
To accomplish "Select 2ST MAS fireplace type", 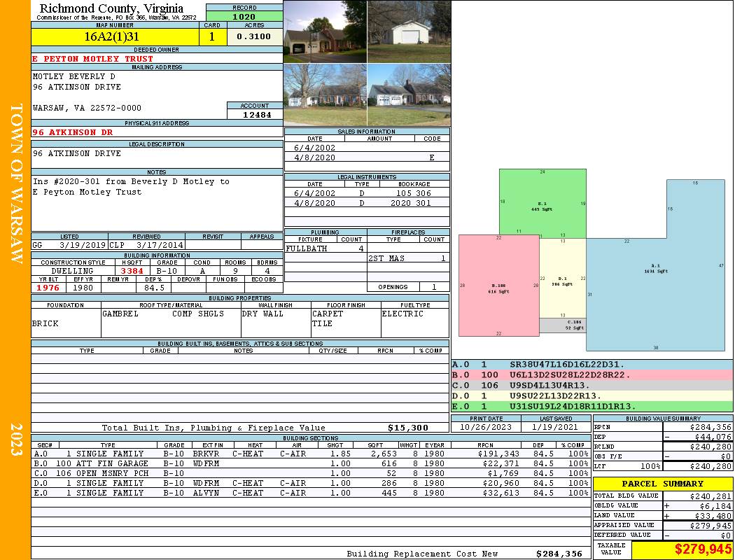I will (x=386, y=258).
